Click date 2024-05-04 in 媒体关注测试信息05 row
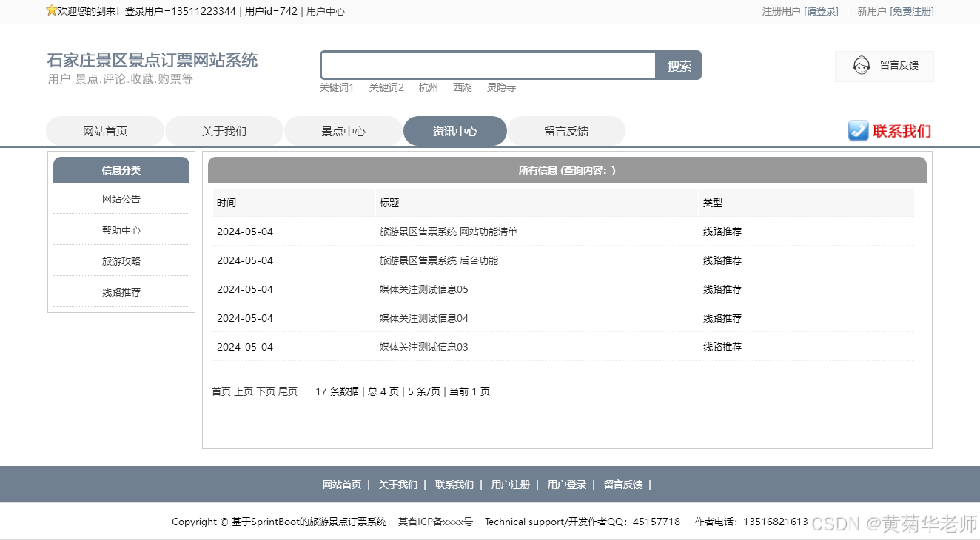 click(245, 289)
